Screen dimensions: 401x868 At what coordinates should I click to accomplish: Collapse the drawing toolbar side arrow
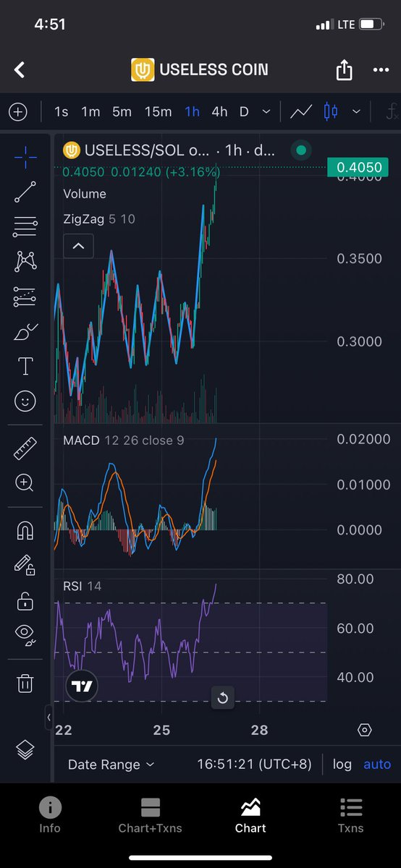(x=49, y=718)
